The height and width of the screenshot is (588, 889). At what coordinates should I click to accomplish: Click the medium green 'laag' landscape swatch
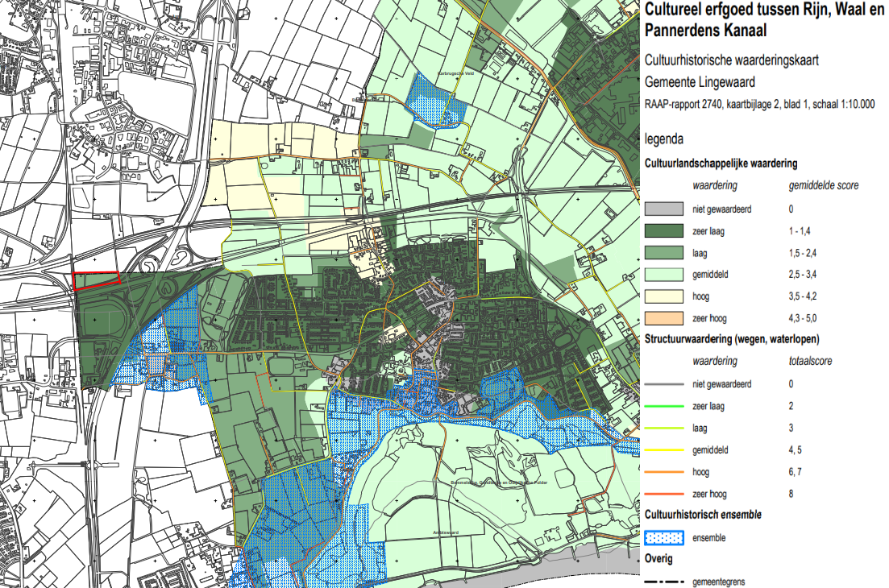tap(664, 252)
